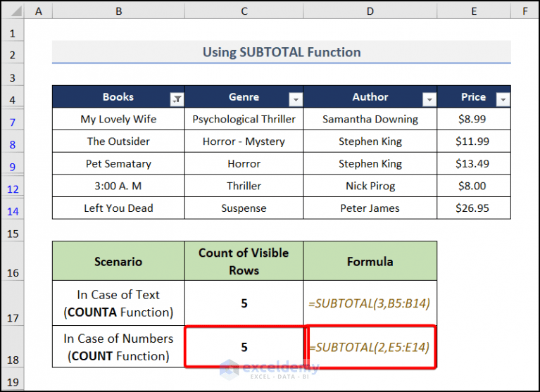Select column D header
Image resolution: width=540 pixels, height=392 pixels.
370,11
